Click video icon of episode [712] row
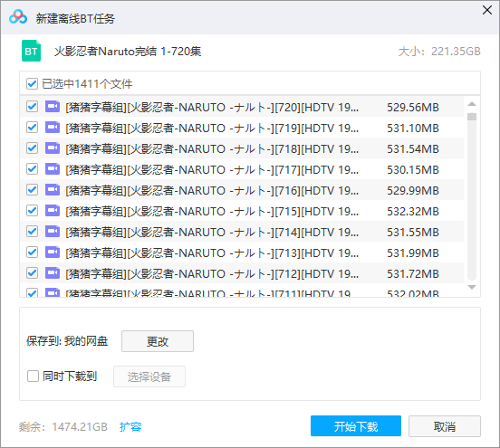This screenshot has height=448, width=500. [x=53, y=273]
